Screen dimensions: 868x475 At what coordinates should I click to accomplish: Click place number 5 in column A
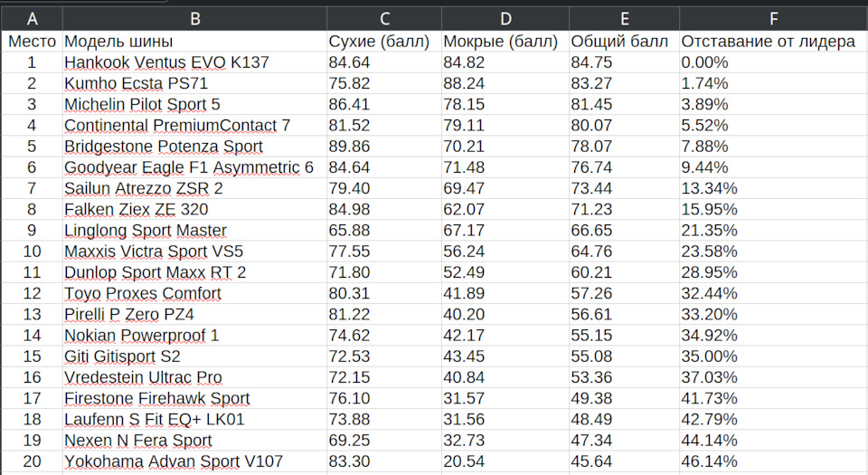33,147
